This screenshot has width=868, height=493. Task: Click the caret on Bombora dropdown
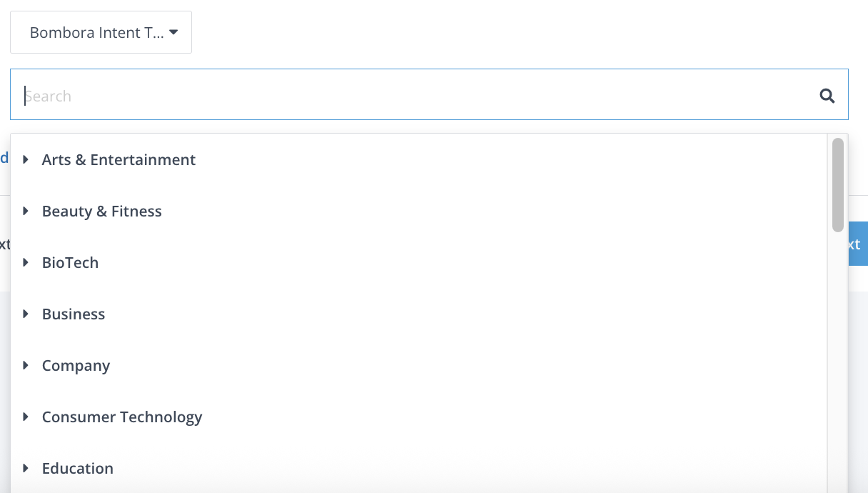[x=173, y=32]
